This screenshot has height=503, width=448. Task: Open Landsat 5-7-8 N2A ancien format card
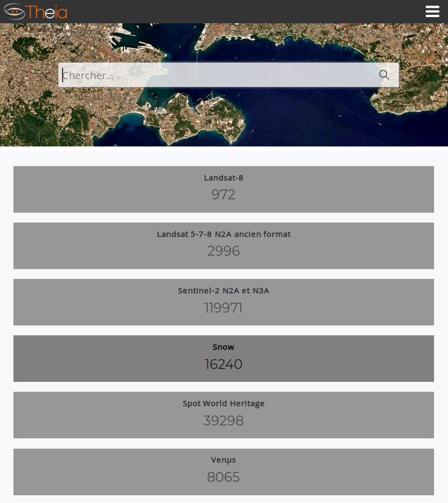tap(223, 246)
